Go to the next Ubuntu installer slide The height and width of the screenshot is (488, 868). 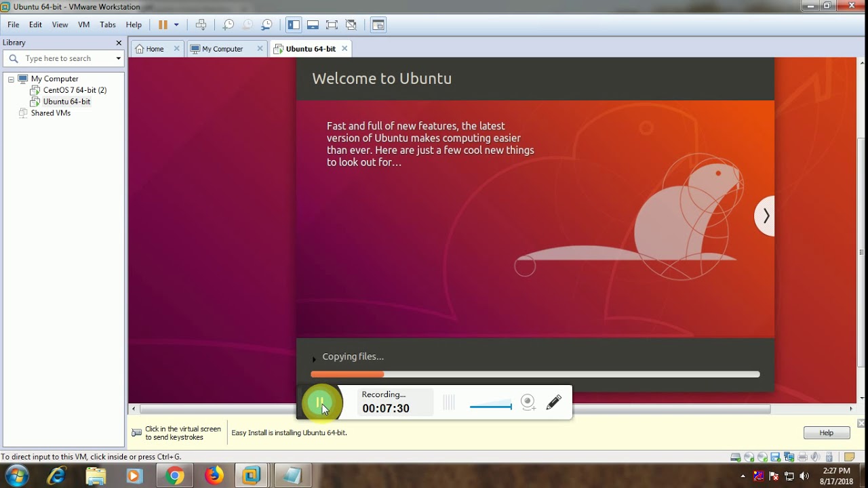coord(765,216)
